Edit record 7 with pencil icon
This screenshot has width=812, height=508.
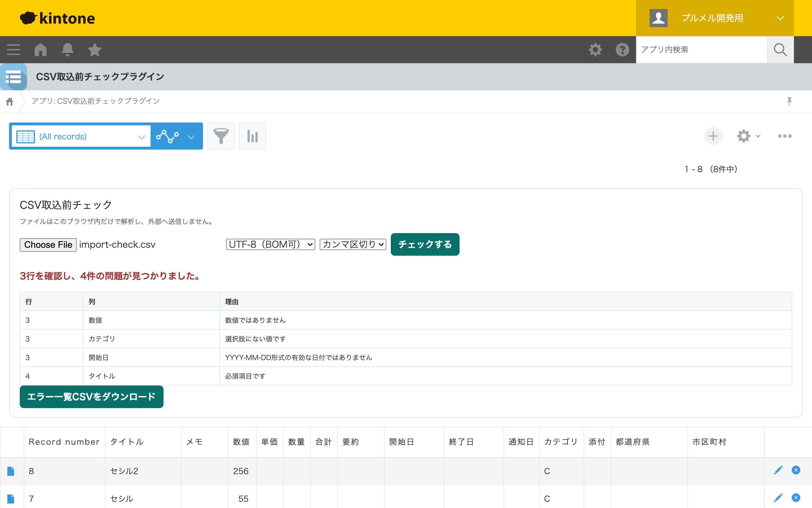(x=778, y=498)
